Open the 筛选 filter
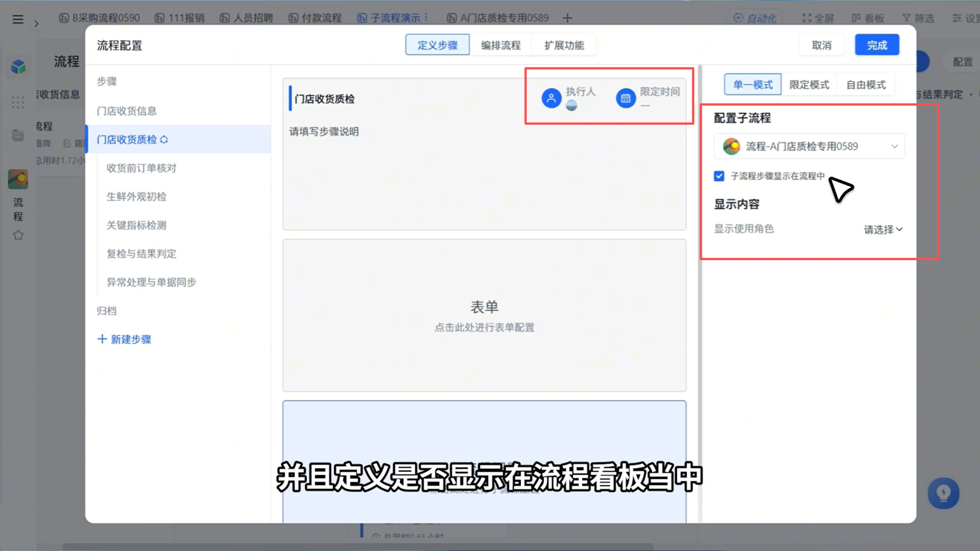Viewport: 980px width, 551px height. coord(918,18)
